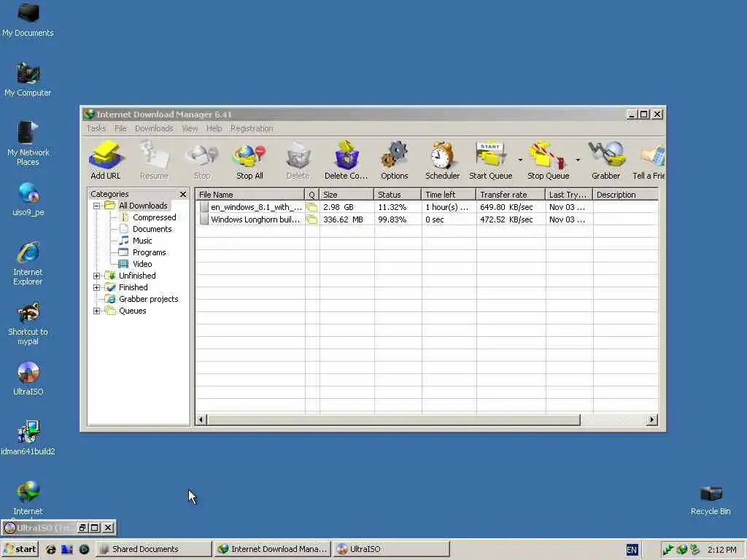Image resolution: width=747 pixels, height=560 pixels.
Task: Open the Registration menu
Action: click(252, 128)
